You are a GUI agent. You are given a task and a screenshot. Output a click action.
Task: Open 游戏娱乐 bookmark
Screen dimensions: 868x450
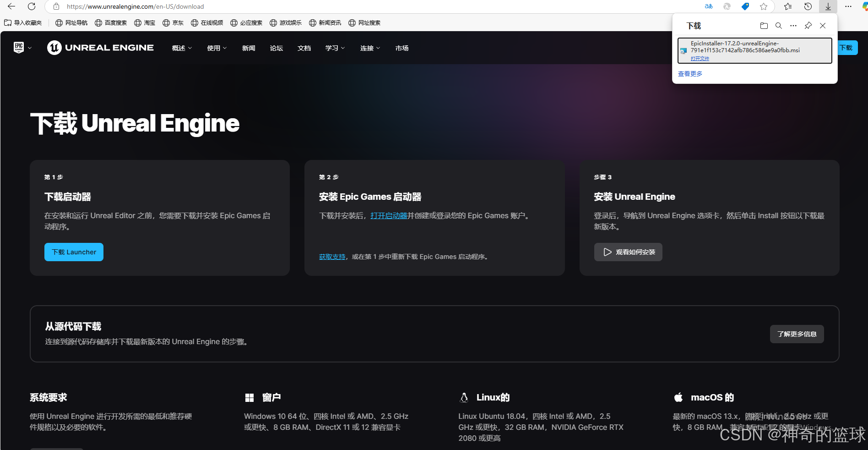click(x=286, y=23)
